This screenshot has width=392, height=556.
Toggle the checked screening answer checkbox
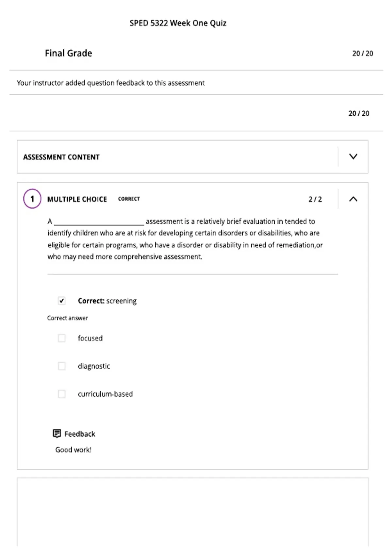click(x=62, y=301)
